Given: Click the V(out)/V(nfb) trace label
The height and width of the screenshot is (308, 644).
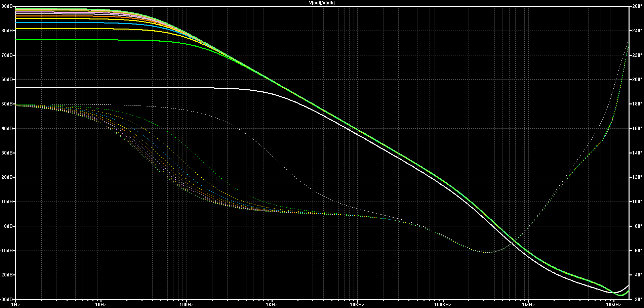Looking at the screenshot, I should coord(322,3).
